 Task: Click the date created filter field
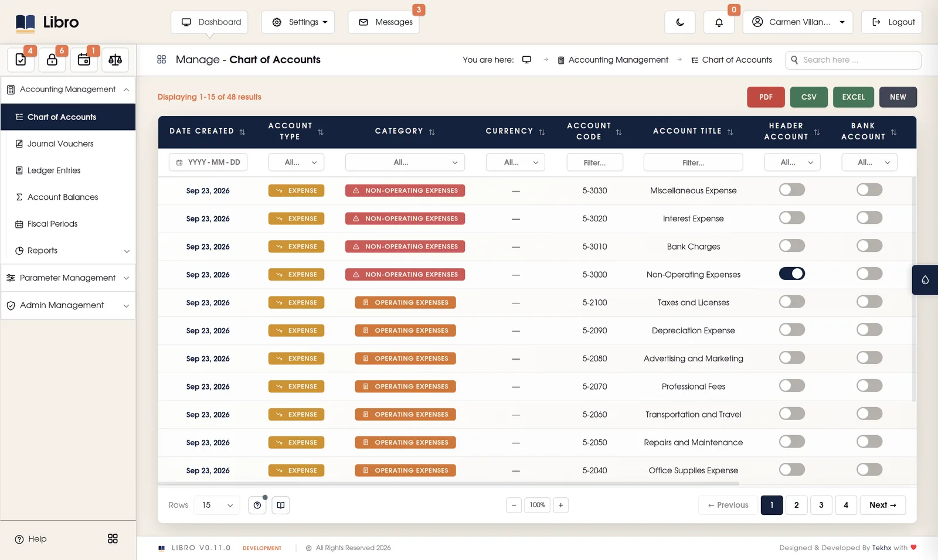click(x=208, y=162)
